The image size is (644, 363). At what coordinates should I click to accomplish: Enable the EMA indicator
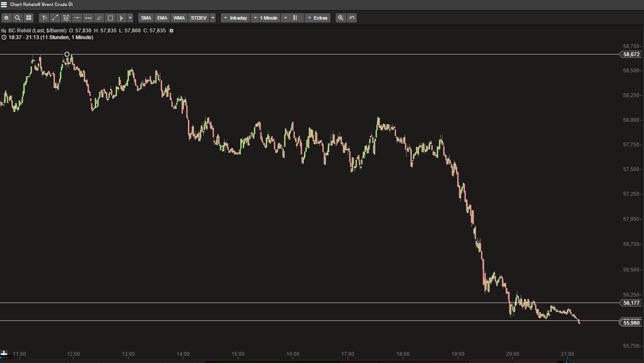point(162,18)
